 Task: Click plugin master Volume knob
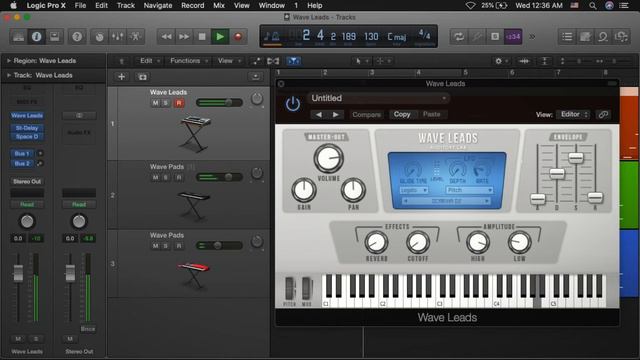click(x=328, y=159)
